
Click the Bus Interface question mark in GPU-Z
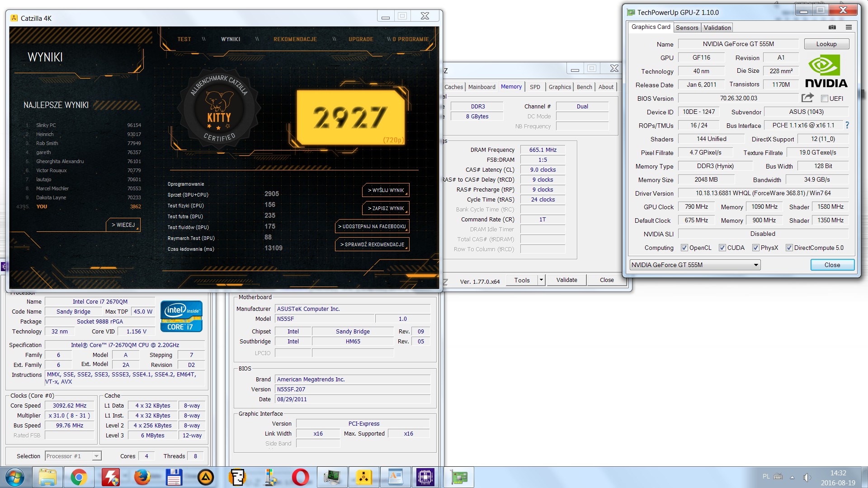847,125
